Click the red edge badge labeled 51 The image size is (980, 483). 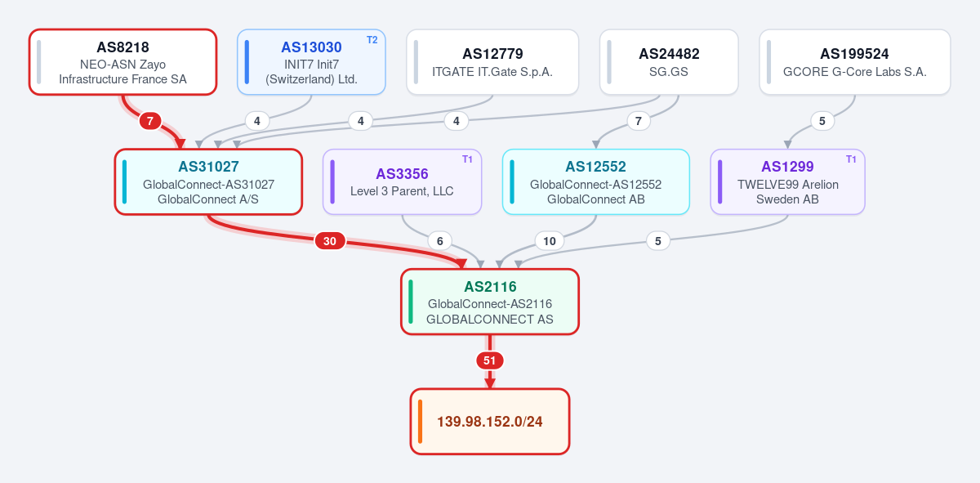[490, 360]
